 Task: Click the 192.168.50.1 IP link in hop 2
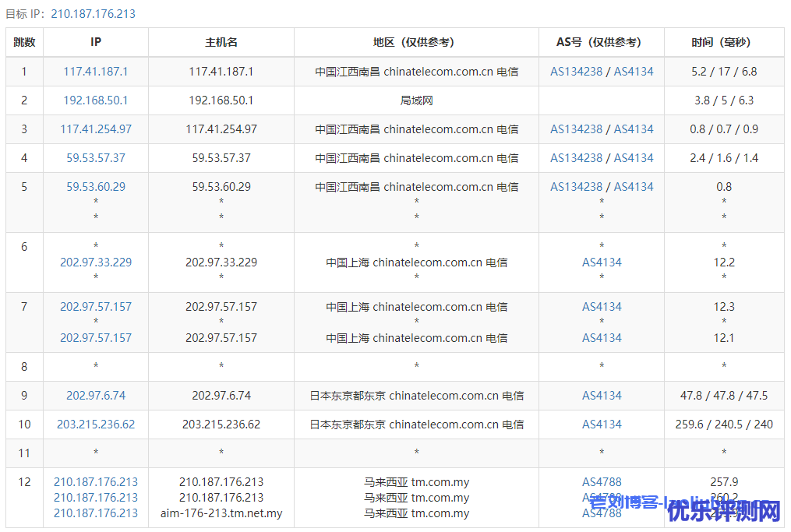point(96,100)
